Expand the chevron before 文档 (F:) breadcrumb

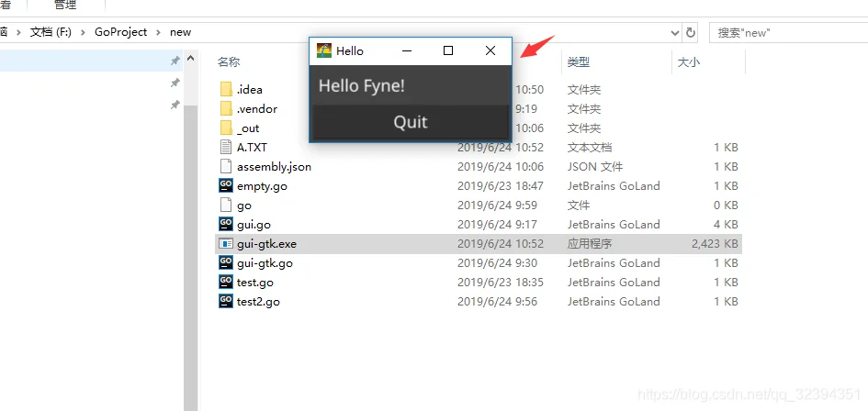point(18,32)
